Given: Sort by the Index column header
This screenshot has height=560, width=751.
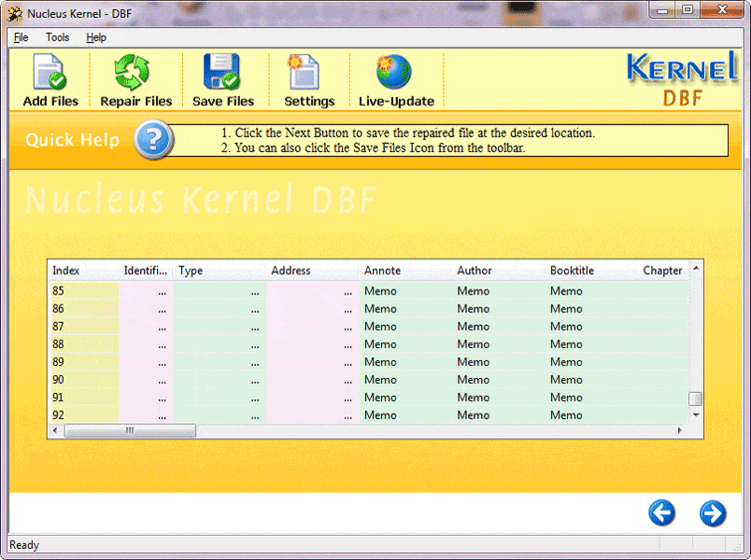Looking at the screenshot, I should 65,271.
